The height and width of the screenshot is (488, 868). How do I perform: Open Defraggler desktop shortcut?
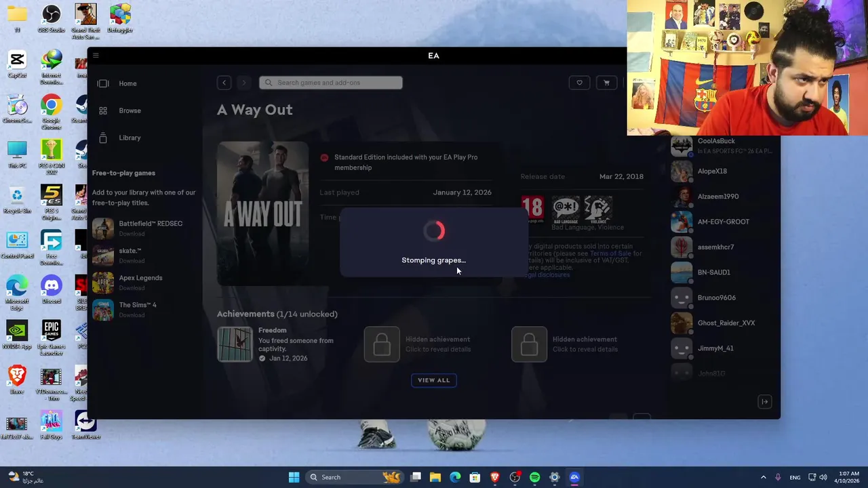click(x=120, y=18)
